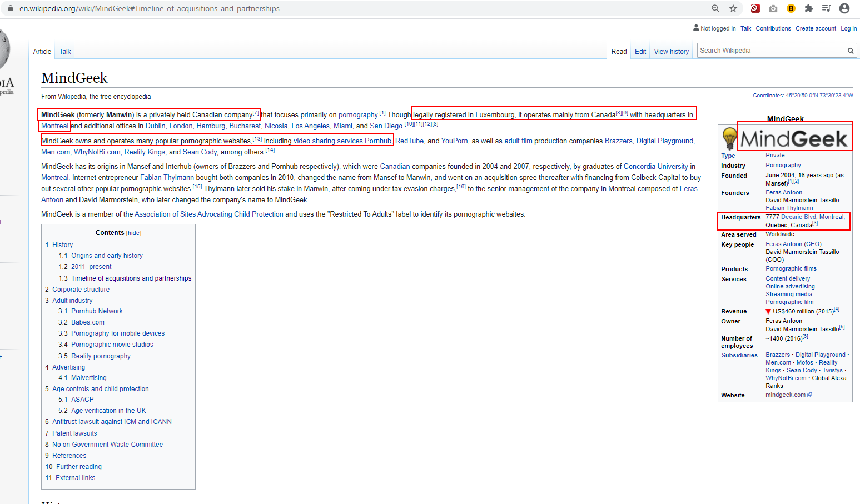Click the browser address bar URL

150,8
